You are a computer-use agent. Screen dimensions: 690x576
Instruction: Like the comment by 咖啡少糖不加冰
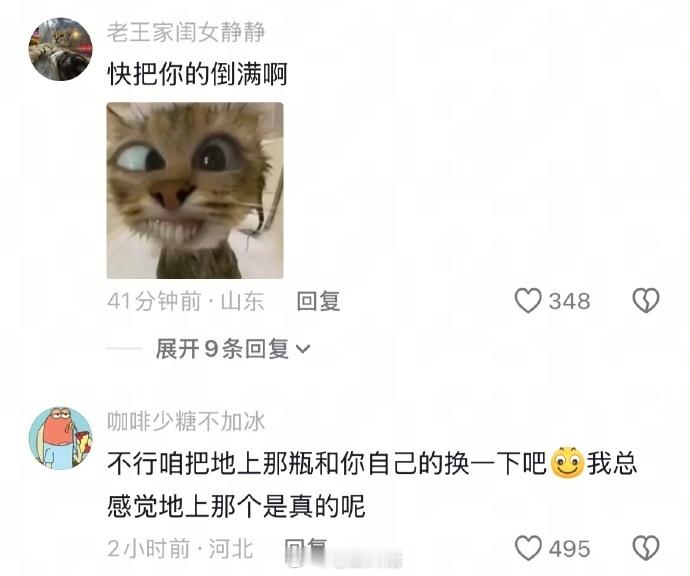(528, 548)
